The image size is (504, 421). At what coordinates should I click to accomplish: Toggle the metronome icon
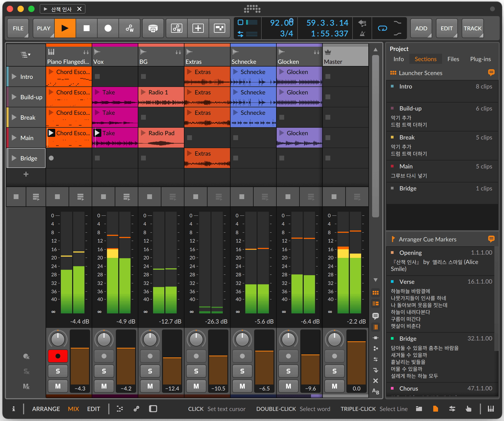362,34
